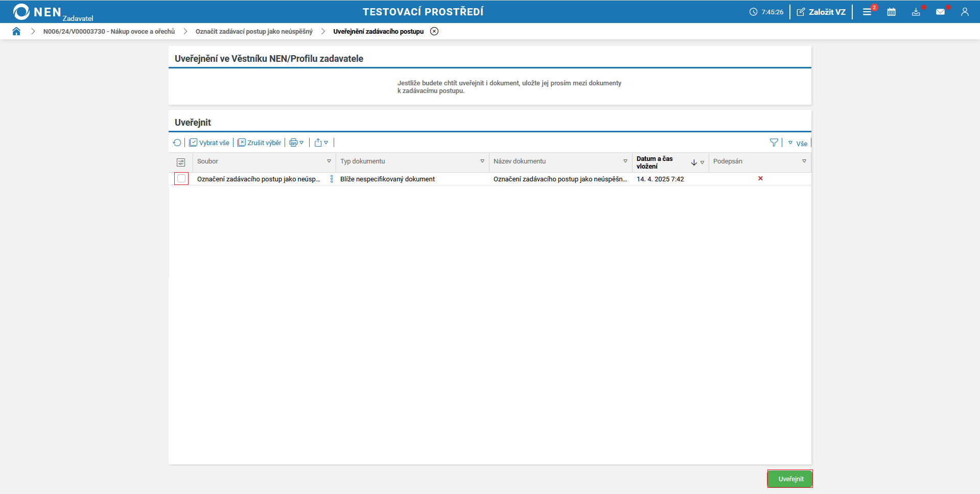980x494 pixels.
Task: Tick the checkbox for the document row
Action: tap(181, 179)
